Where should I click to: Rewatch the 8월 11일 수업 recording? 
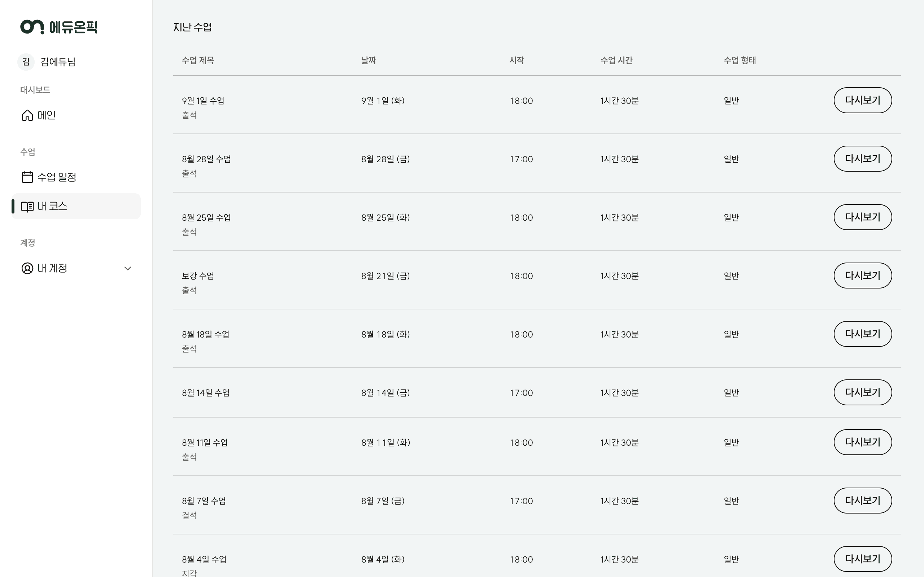point(863,442)
